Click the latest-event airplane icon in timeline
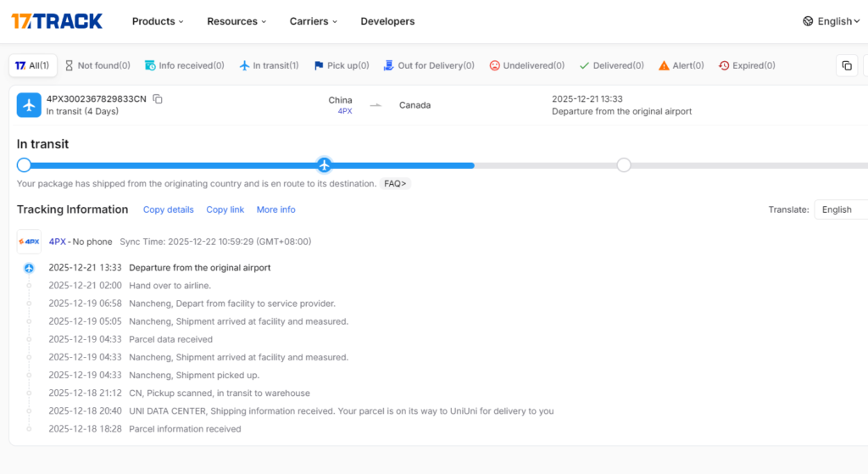 pos(29,268)
